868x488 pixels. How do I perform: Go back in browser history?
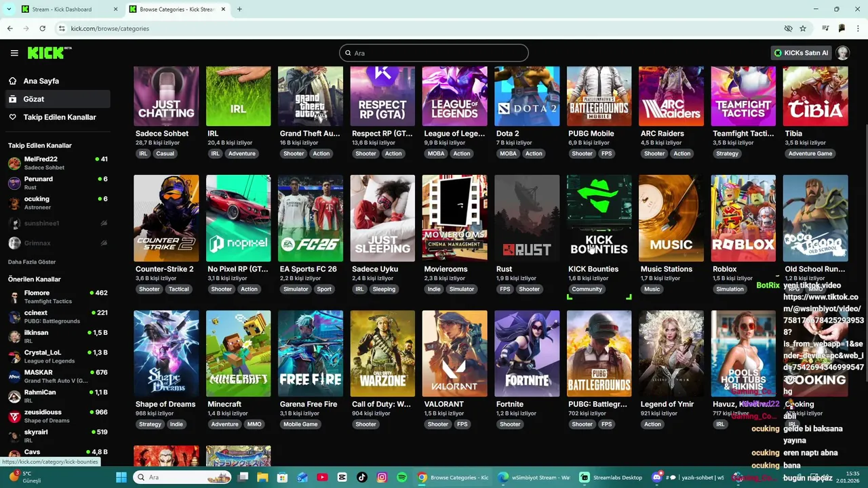click(x=9, y=28)
